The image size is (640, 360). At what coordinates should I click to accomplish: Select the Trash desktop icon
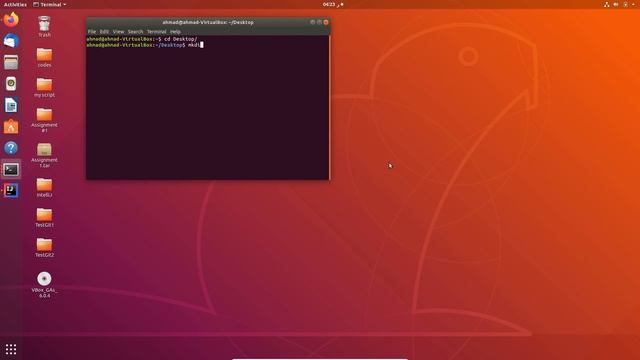[44, 27]
